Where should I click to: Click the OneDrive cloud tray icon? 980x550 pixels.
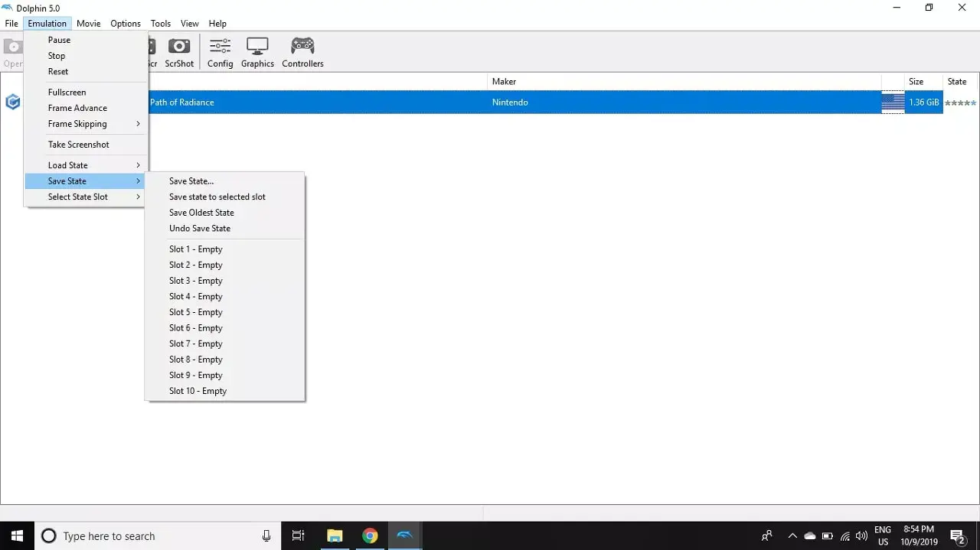[x=810, y=535]
